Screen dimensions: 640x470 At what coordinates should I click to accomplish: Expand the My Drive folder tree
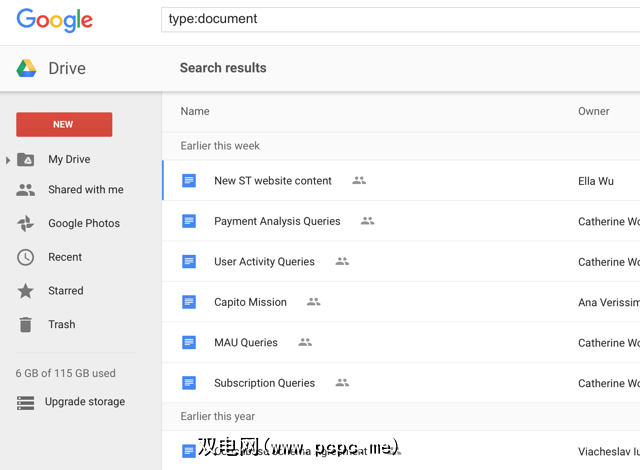(x=9, y=160)
